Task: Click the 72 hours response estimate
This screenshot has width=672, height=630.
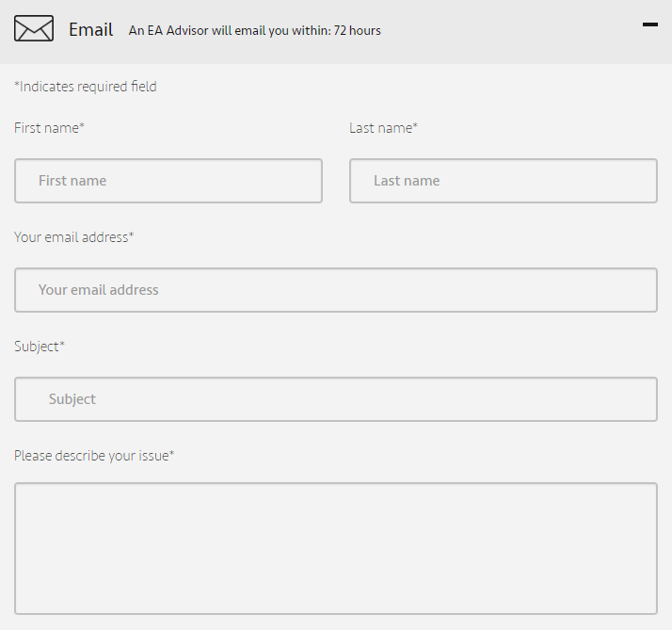Action: [357, 30]
